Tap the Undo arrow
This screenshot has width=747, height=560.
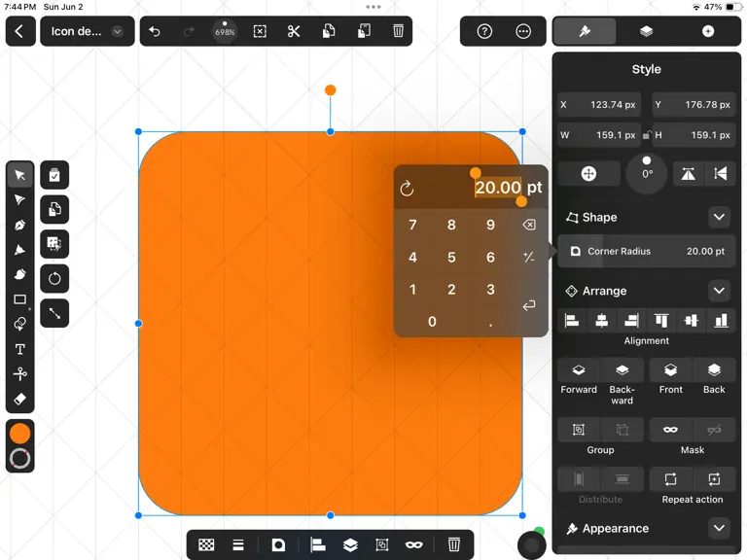(155, 31)
